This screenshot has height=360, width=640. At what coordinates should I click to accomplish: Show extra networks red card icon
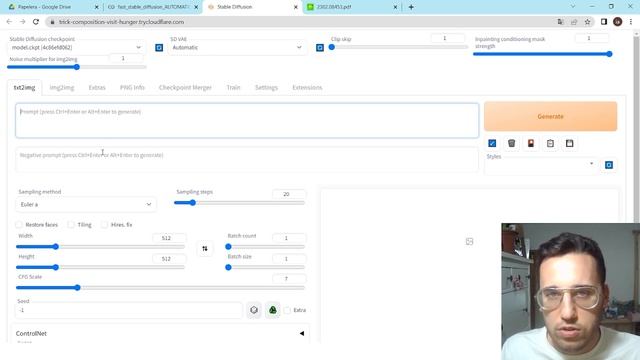click(531, 143)
